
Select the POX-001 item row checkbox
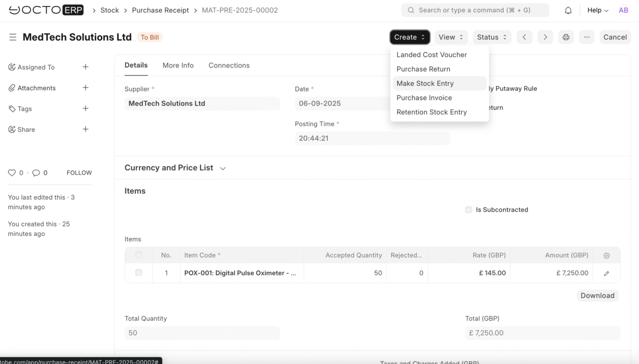(x=139, y=273)
